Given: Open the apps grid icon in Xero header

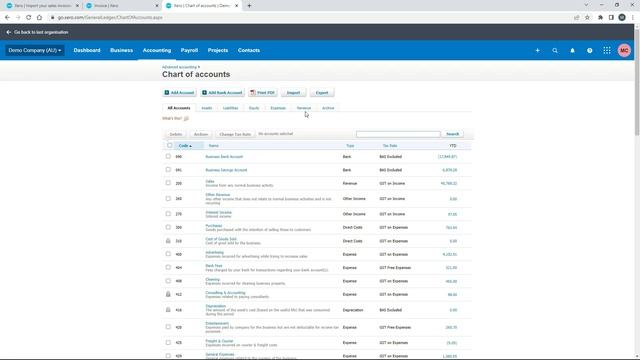Looking at the screenshot, I should pyautogui.click(x=607, y=51).
